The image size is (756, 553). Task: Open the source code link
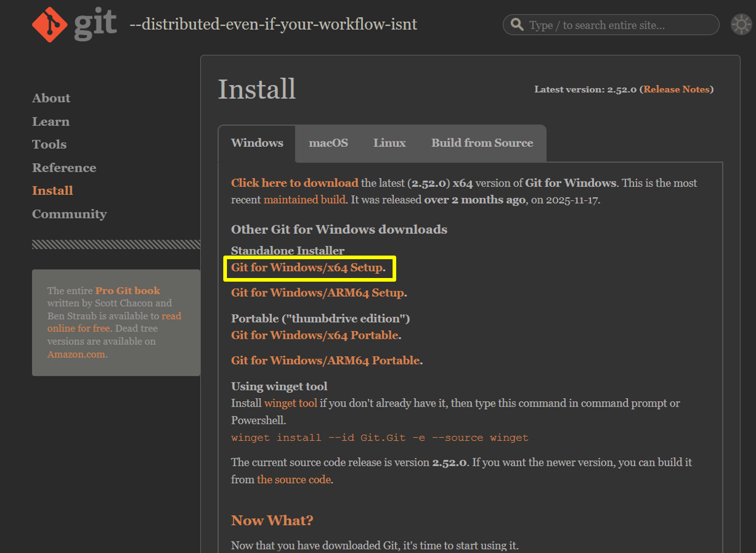294,480
